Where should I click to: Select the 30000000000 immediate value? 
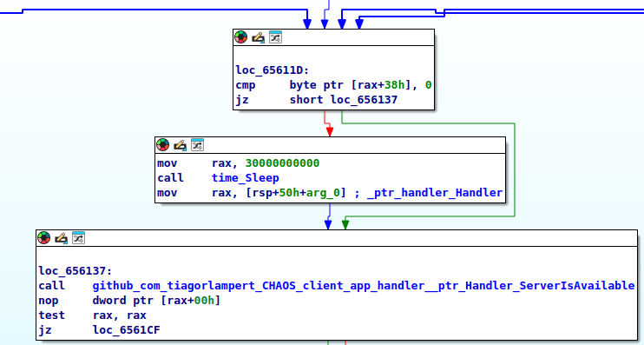coord(282,163)
